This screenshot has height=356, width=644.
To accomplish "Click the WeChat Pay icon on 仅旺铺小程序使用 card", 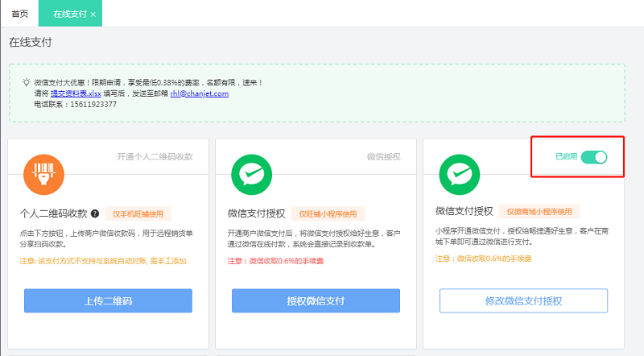I will 251,174.
